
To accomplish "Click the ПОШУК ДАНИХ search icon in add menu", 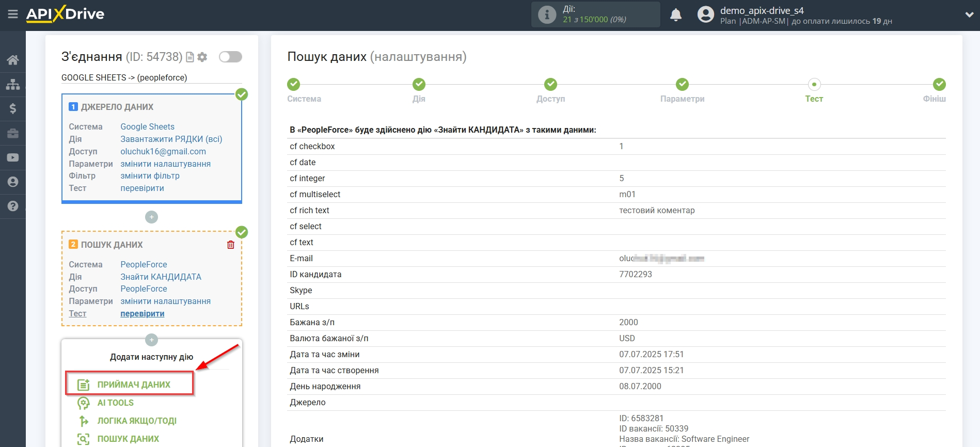I will (84, 439).
